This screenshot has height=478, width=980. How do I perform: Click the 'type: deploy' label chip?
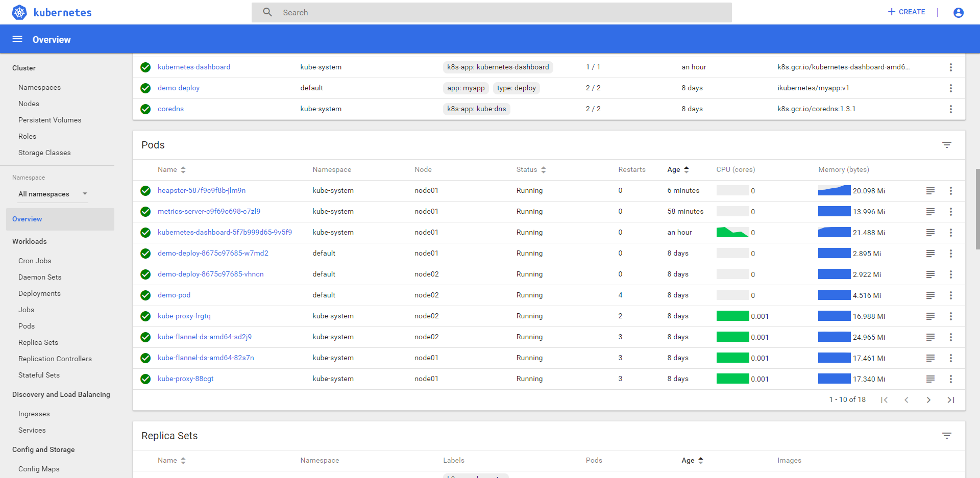[x=517, y=88]
